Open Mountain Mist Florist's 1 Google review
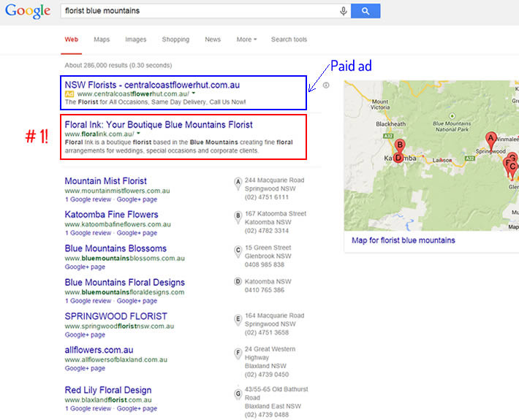This screenshot has width=519, height=420. [88, 199]
